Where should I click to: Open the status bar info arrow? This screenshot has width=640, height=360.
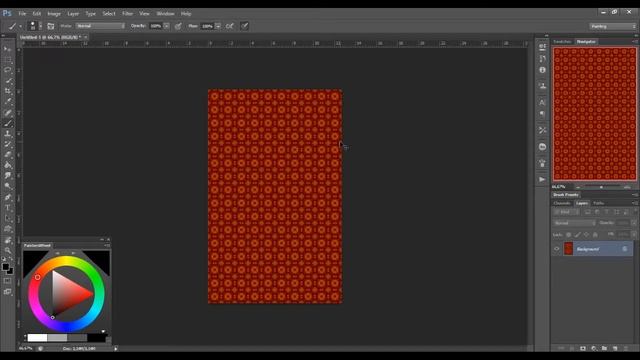[x=116, y=349]
